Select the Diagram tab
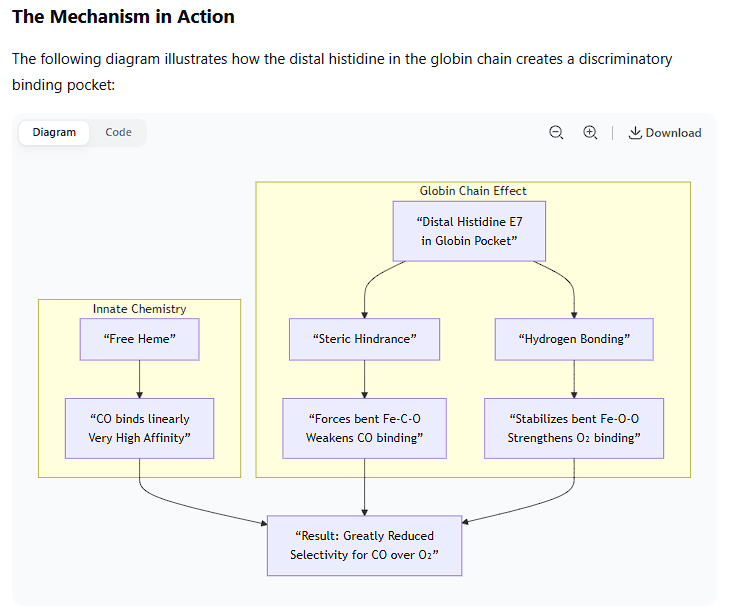 (54, 132)
